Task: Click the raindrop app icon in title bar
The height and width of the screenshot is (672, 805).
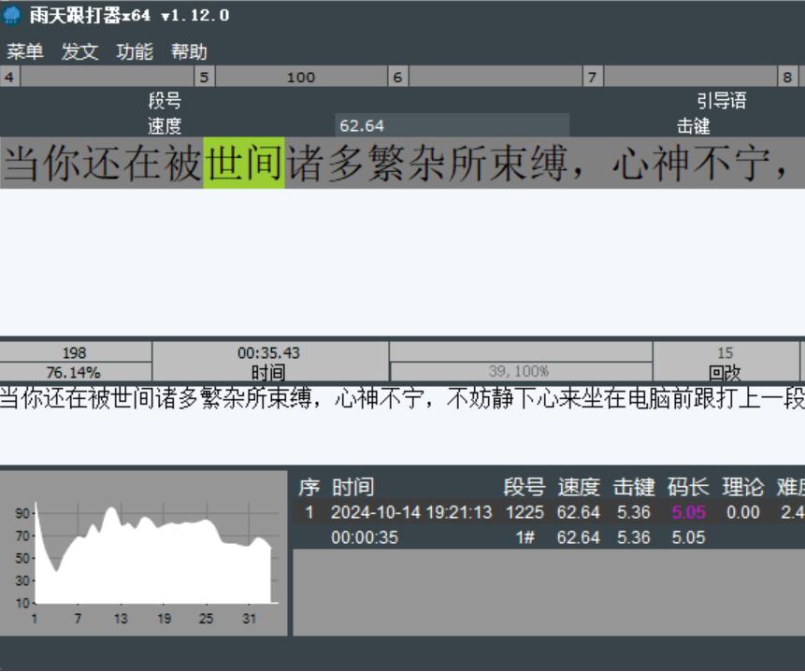Action: coord(12,16)
